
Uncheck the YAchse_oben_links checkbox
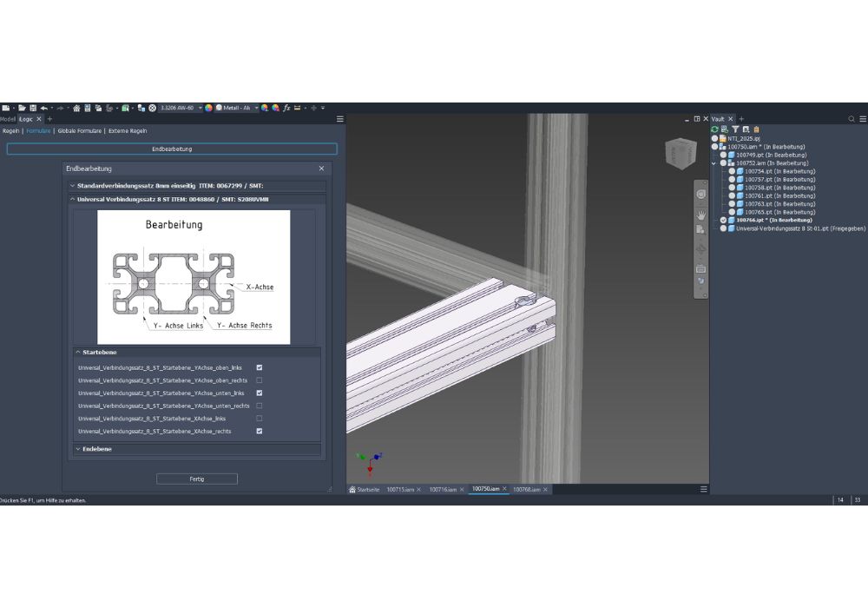click(259, 367)
